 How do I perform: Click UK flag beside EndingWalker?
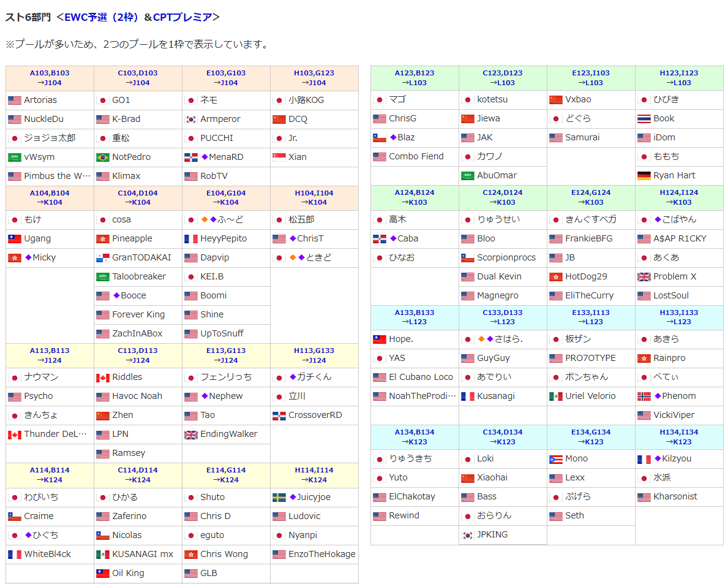tap(191, 435)
